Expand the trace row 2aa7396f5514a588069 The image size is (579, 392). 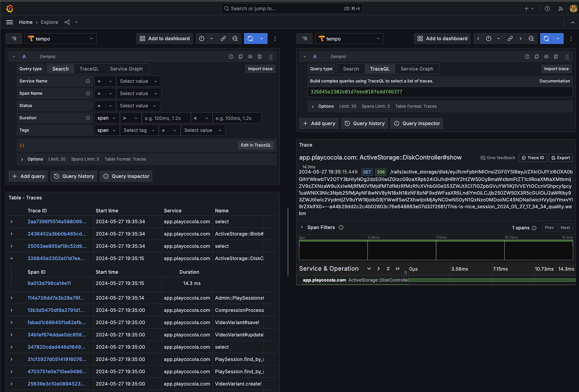(12, 222)
